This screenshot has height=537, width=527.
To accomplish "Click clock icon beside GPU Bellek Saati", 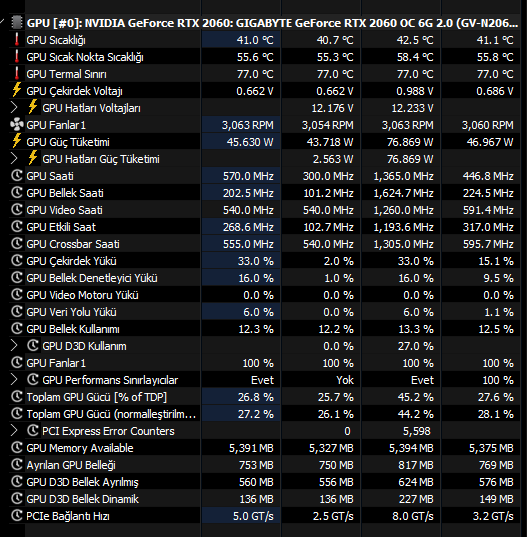I will pyautogui.click(x=17, y=192).
